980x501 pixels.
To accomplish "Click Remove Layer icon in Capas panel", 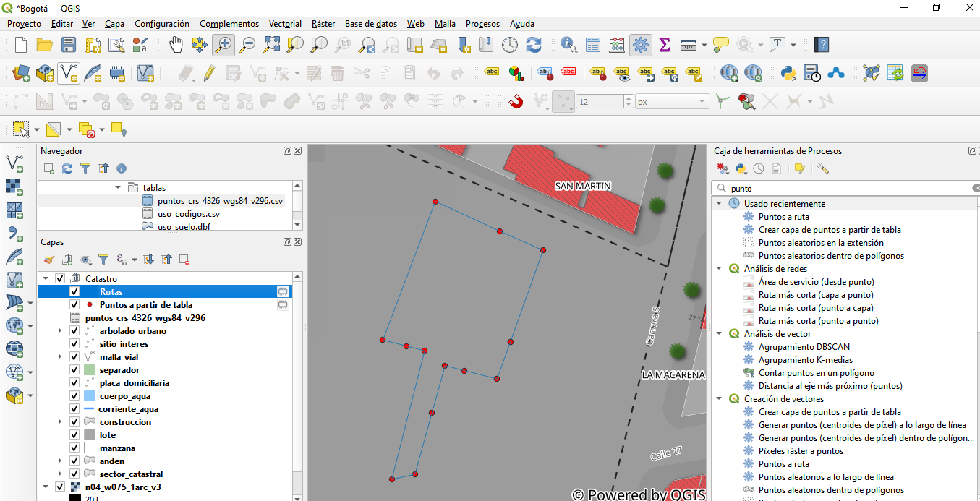I will (x=184, y=260).
